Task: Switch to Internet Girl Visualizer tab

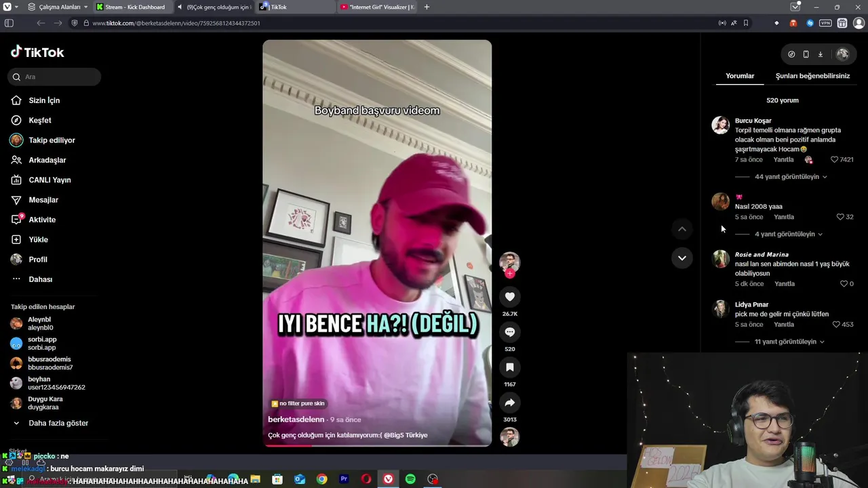Action: point(377,7)
